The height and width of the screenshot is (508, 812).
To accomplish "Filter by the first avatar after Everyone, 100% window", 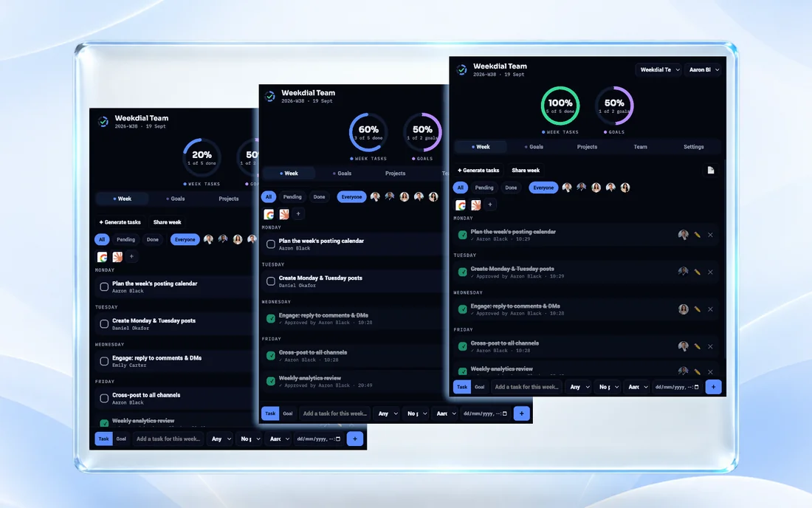I will coord(567,188).
